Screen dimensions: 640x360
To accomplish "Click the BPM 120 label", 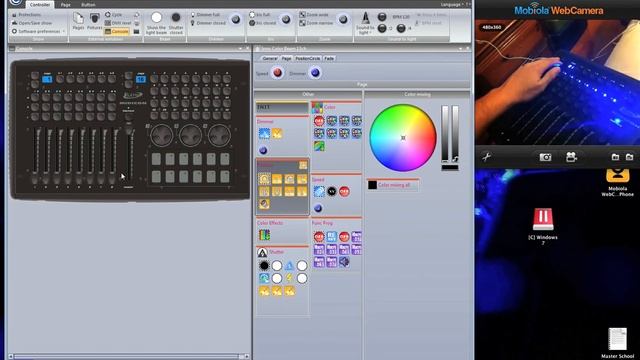I will click(x=400, y=17).
